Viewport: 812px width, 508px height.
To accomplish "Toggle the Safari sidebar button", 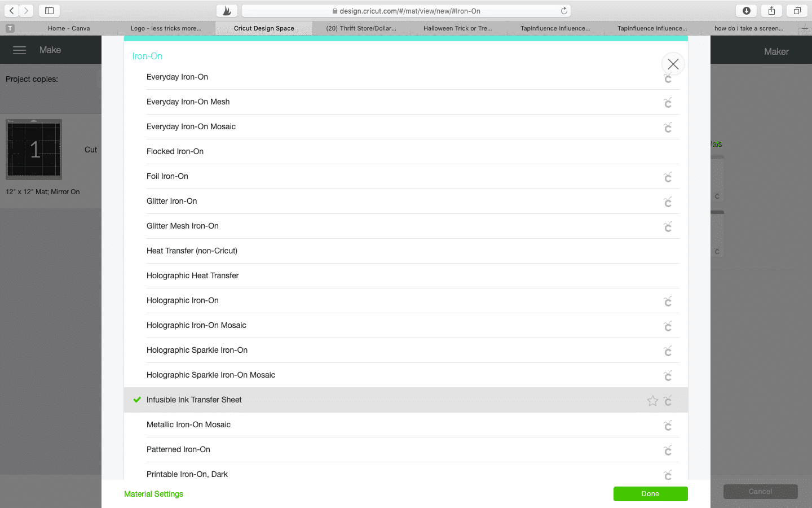I will pos(49,11).
